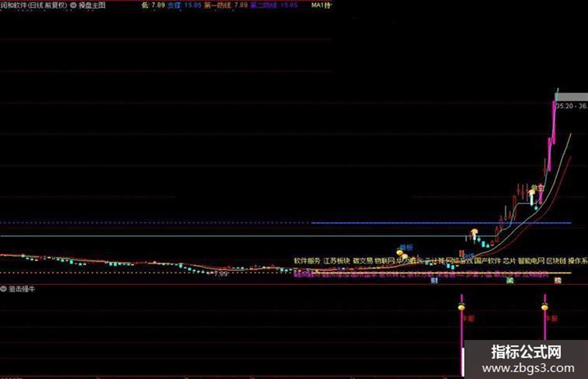Click the 第一防线 7.89 header value

[226, 5]
